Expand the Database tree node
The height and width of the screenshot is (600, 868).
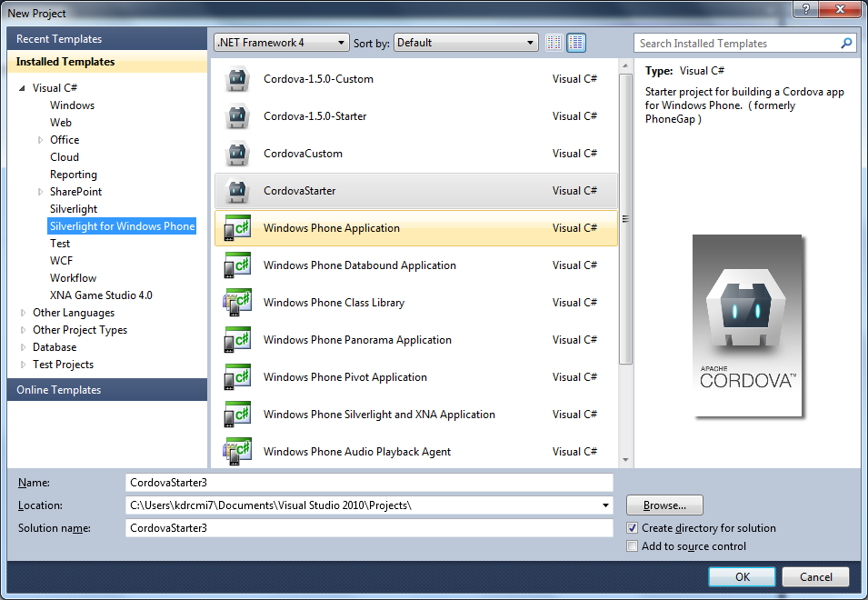[x=23, y=347]
